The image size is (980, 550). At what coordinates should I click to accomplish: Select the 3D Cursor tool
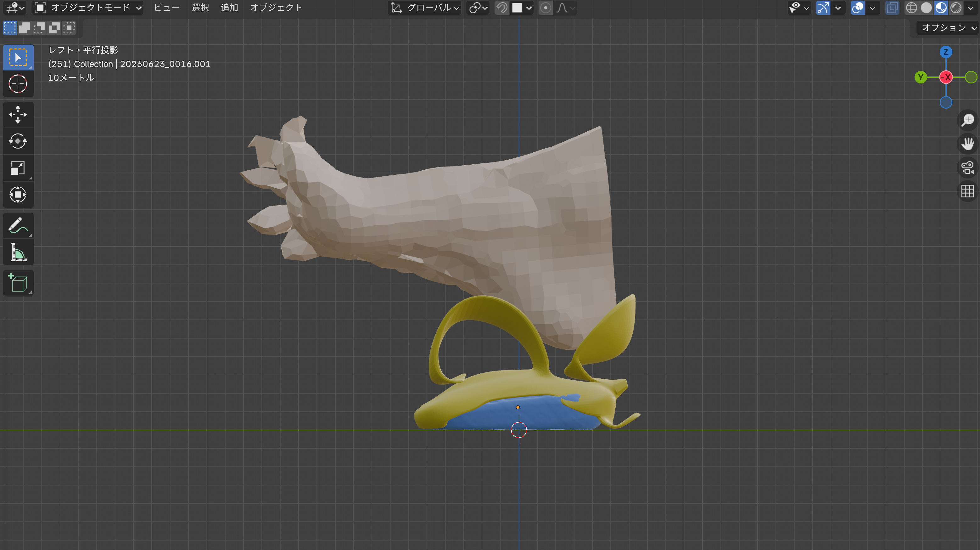(18, 84)
